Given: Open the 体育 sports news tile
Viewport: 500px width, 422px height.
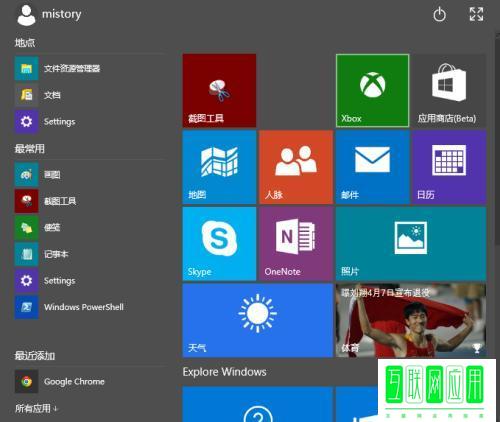Looking at the screenshot, I should pos(411,320).
